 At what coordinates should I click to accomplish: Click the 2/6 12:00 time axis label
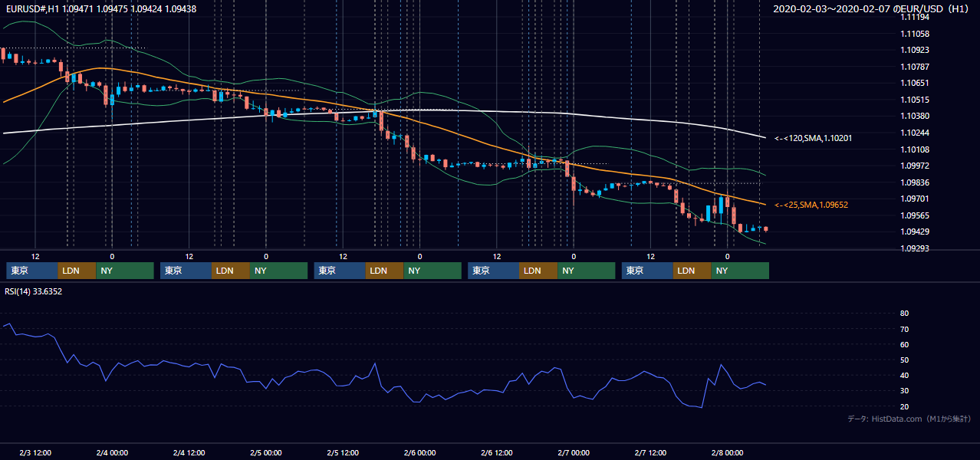click(x=496, y=453)
